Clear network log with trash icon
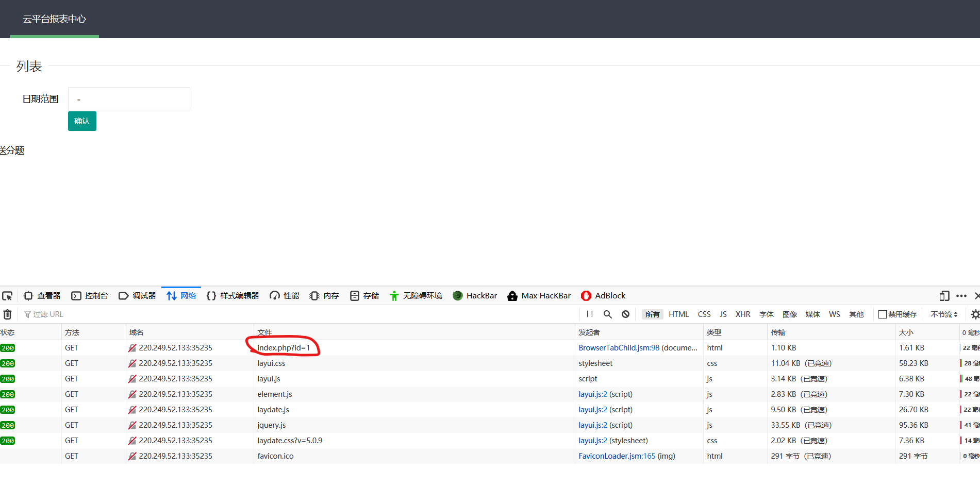980x486 pixels. point(8,314)
